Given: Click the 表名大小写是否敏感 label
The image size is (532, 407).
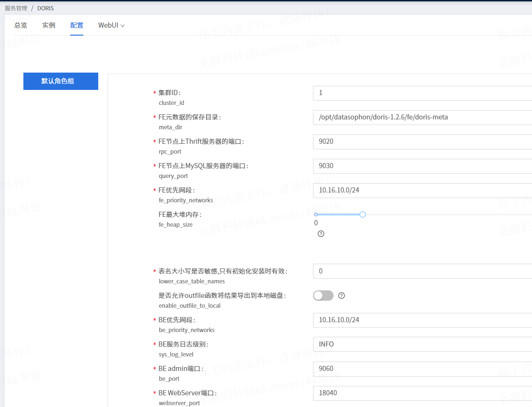Looking at the screenshot, I should 223,271.
